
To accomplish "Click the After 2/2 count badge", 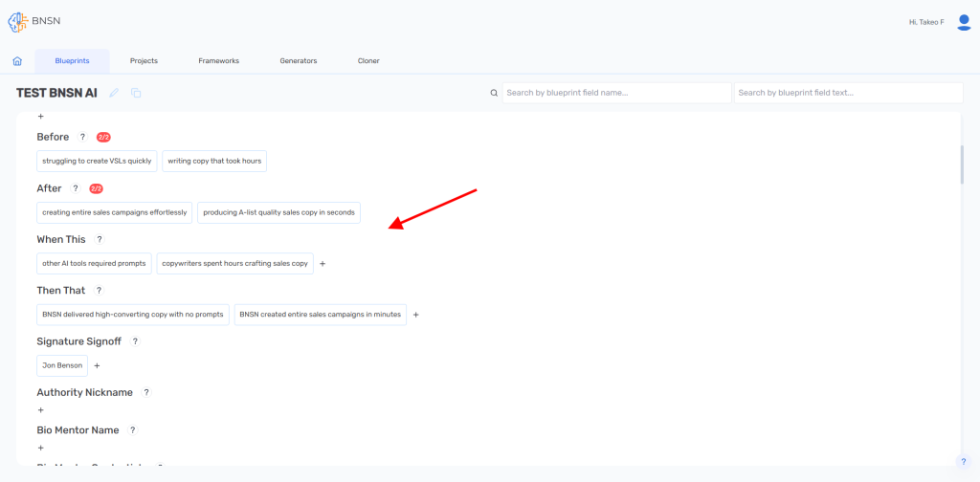I will 97,188.
